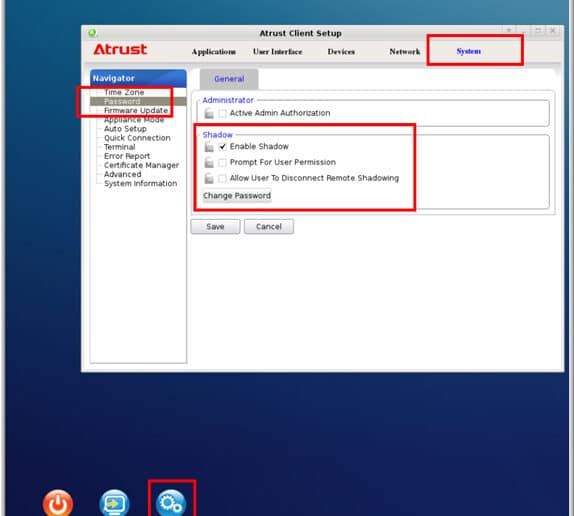Select Time Zone in the Navigator

(124, 92)
